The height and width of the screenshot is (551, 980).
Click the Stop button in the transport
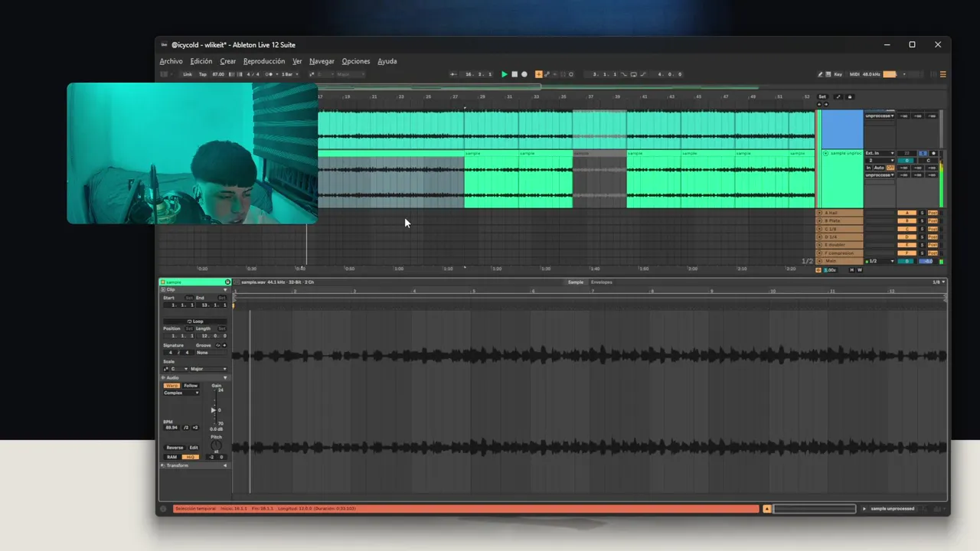click(514, 74)
